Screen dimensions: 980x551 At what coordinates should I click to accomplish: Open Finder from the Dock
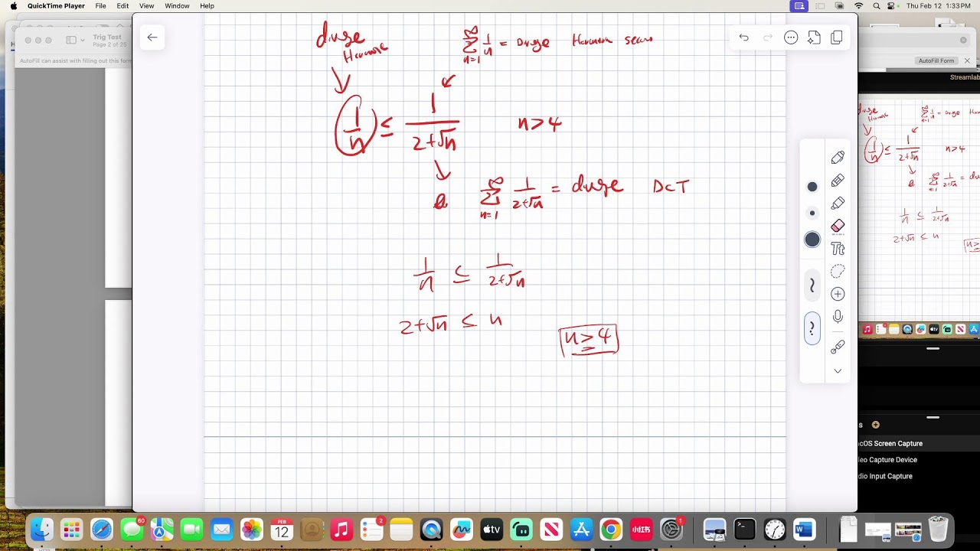[x=42, y=530]
